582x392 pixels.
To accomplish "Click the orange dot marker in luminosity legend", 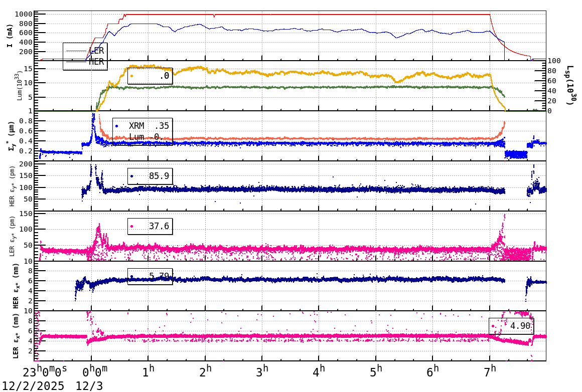I will pyautogui.click(x=132, y=76).
